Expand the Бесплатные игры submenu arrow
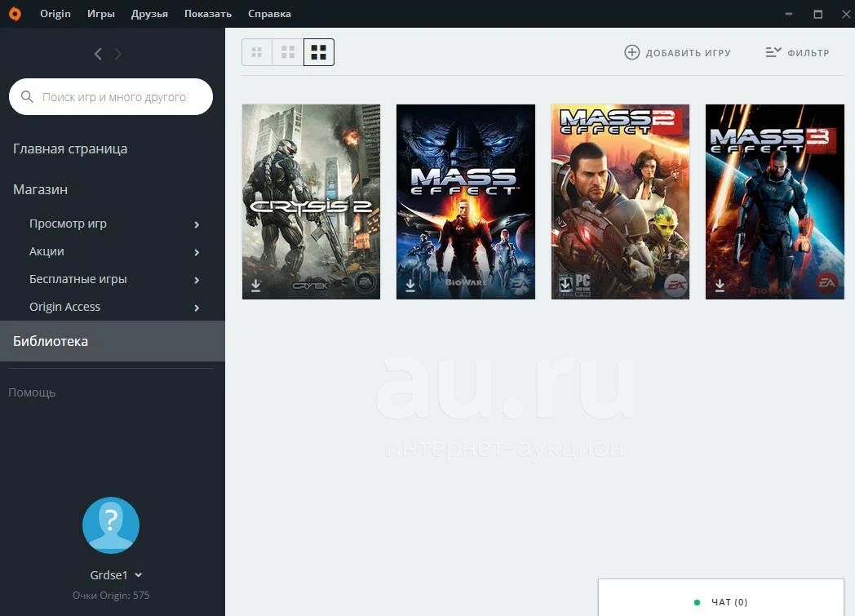Viewport: 855px width, 616px height. [197, 280]
